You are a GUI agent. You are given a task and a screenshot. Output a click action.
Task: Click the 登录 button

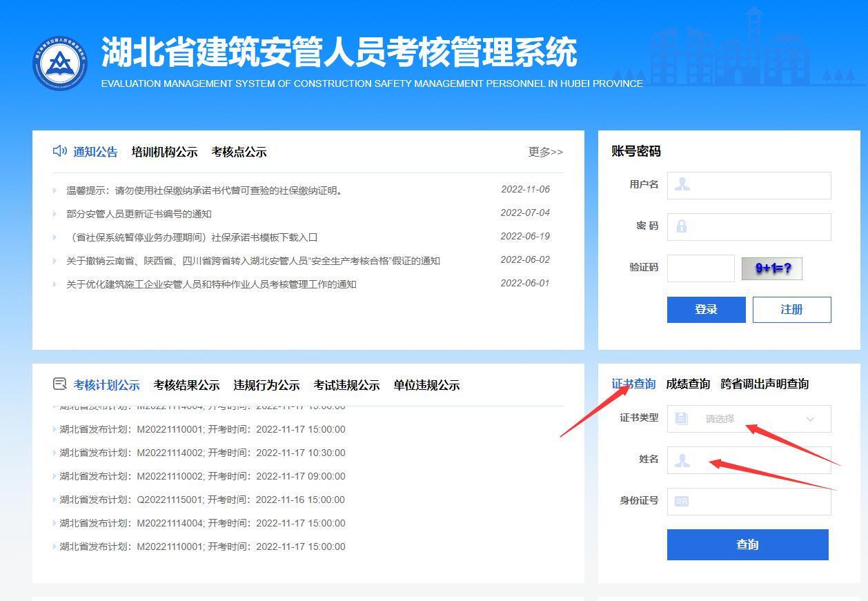tap(707, 310)
